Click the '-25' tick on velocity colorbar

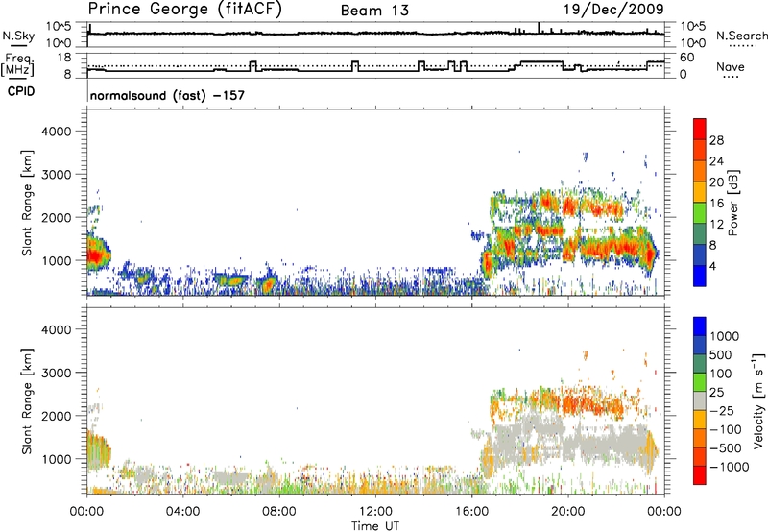[x=722, y=411]
